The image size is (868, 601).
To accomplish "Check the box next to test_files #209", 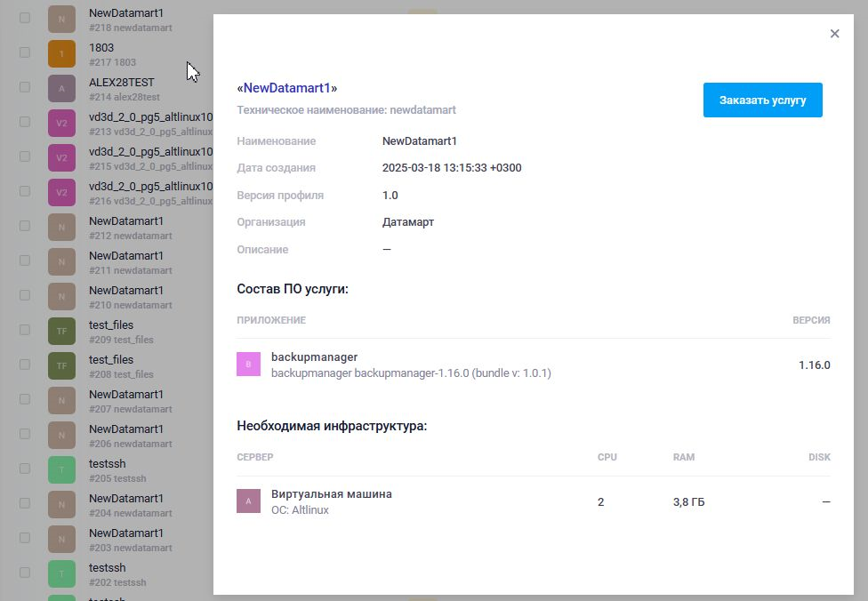I will click(25, 330).
